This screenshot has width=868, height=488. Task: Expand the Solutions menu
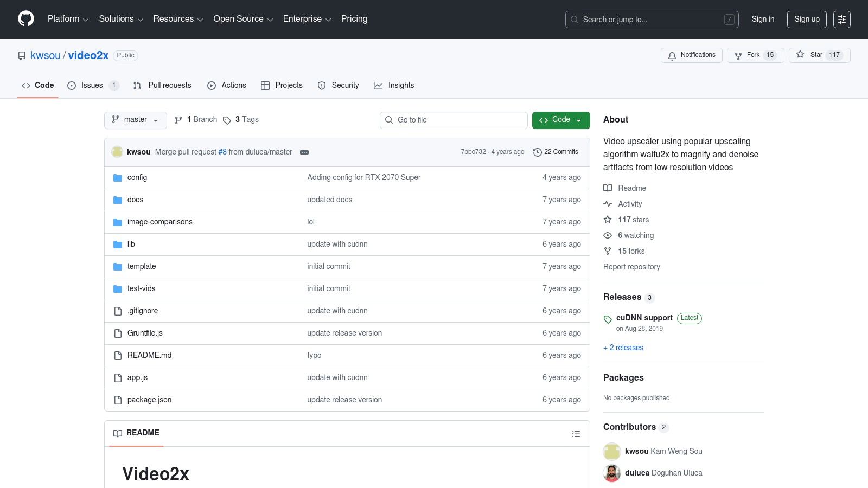[121, 19]
